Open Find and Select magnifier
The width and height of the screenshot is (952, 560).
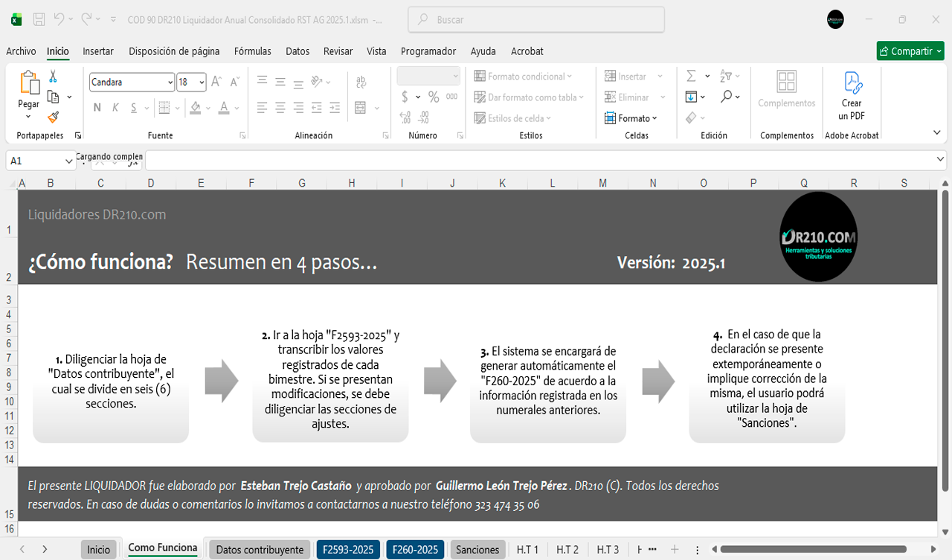(727, 97)
